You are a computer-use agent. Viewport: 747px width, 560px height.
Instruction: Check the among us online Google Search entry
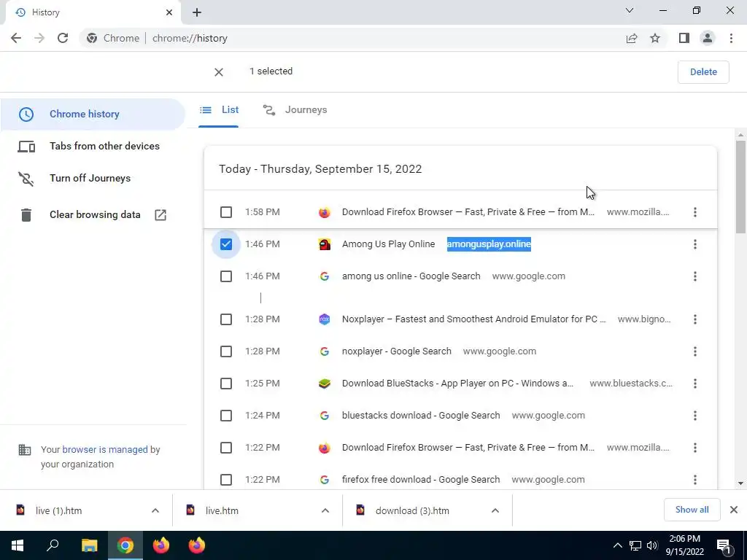click(226, 276)
